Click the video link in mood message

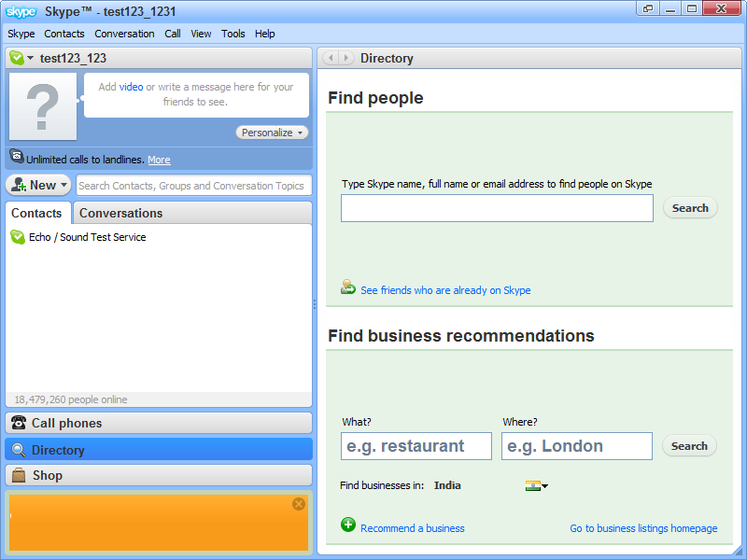131,87
